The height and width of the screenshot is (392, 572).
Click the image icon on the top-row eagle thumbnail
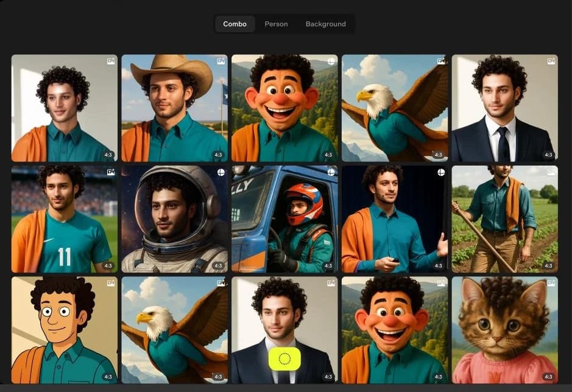442,61
